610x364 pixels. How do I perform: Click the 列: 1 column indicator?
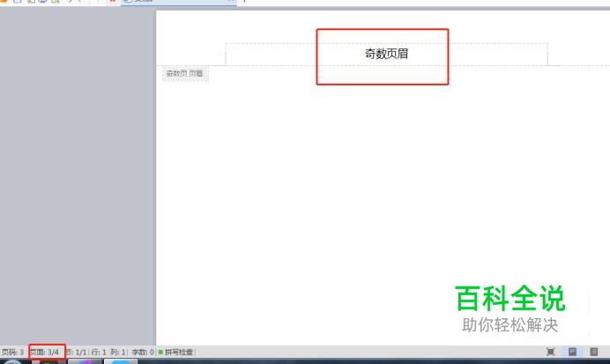(118, 353)
